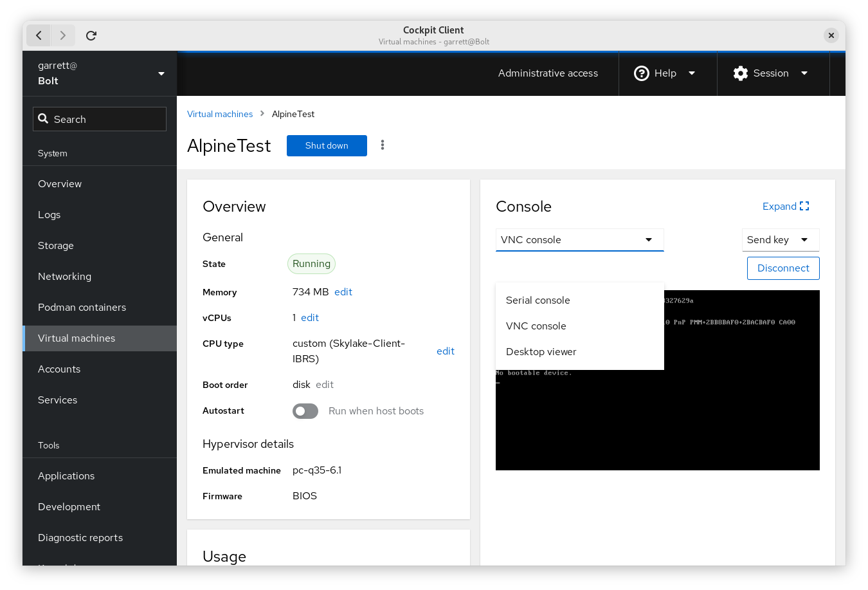Viewport: 868px width, 590px height.
Task: Open the VNC console selection dropdown
Action: [579, 239]
